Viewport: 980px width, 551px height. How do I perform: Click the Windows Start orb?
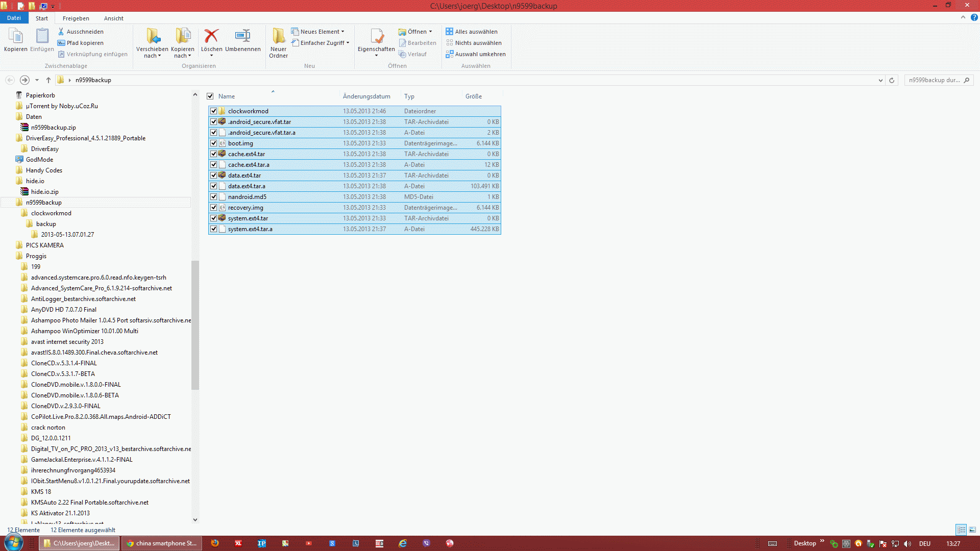pyautogui.click(x=14, y=542)
